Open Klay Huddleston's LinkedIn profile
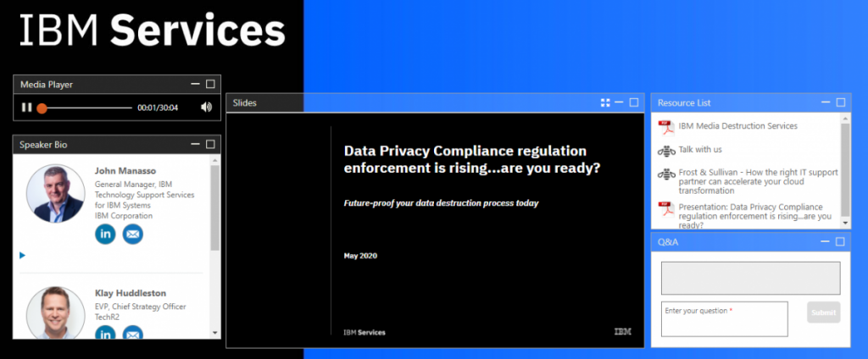868x359 pixels. point(105,333)
